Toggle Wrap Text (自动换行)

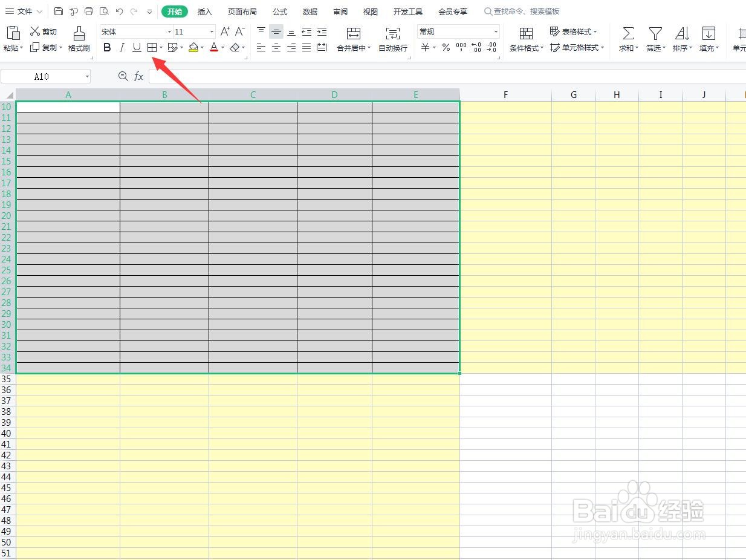coord(393,39)
